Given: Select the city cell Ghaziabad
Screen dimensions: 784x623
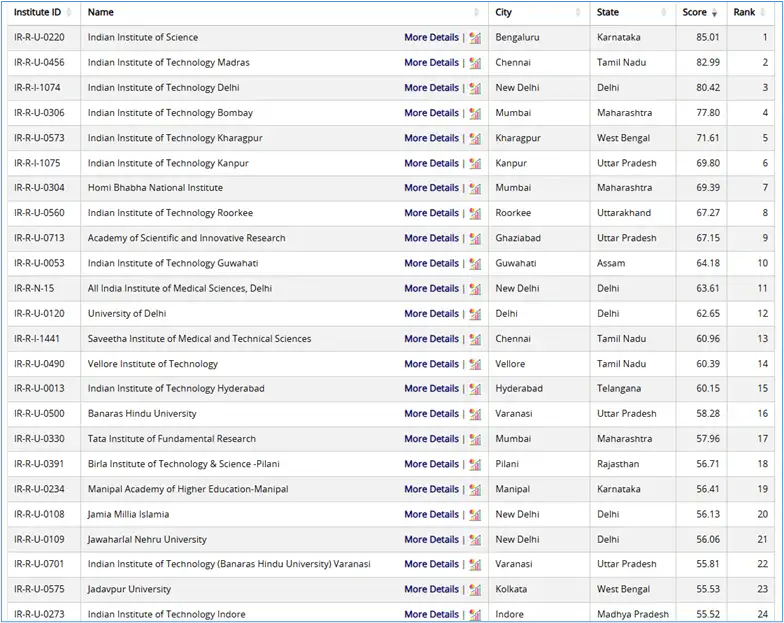Looking at the screenshot, I should point(518,238).
